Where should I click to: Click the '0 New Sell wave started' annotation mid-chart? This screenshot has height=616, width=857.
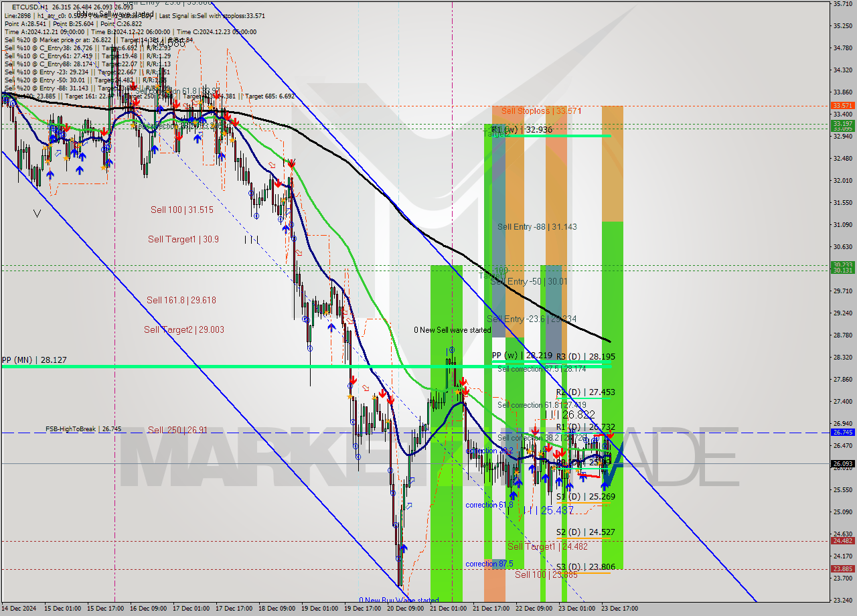tap(453, 330)
